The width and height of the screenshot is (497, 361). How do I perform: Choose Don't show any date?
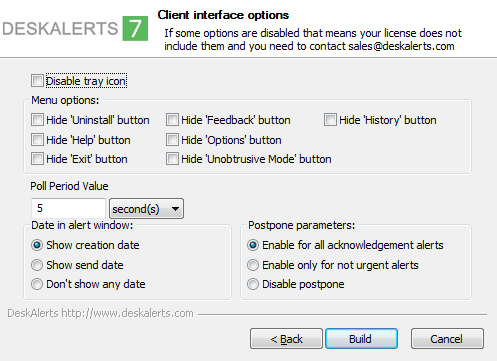click(37, 284)
